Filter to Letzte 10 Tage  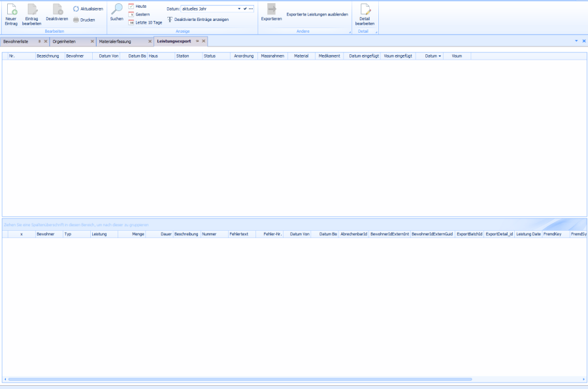coord(145,22)
